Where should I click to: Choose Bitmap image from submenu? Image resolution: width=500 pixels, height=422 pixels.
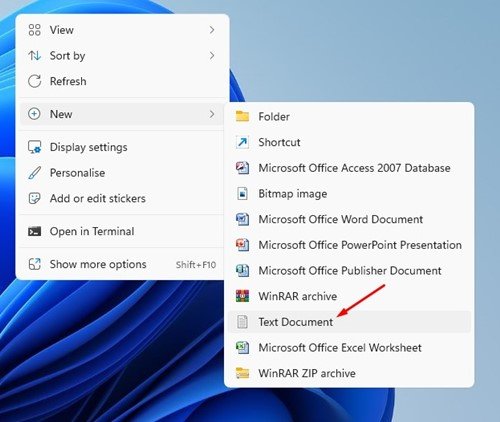tap(349, 194)
